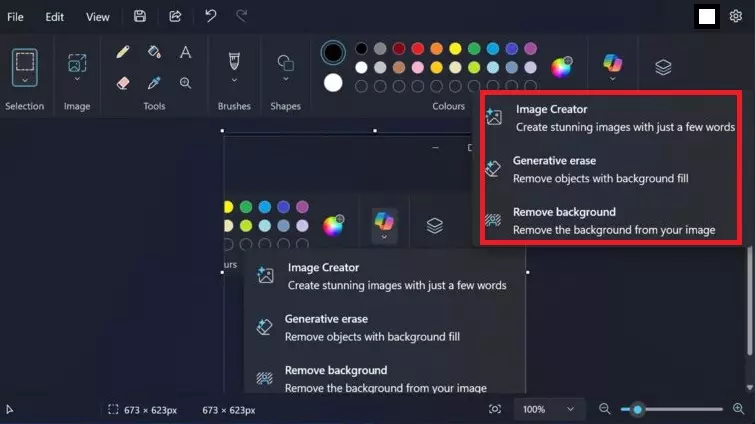The height and width of the screenshot is (424, 755).
Task: Select Colour 1 large black circle
Action: [x=333, y=53]
